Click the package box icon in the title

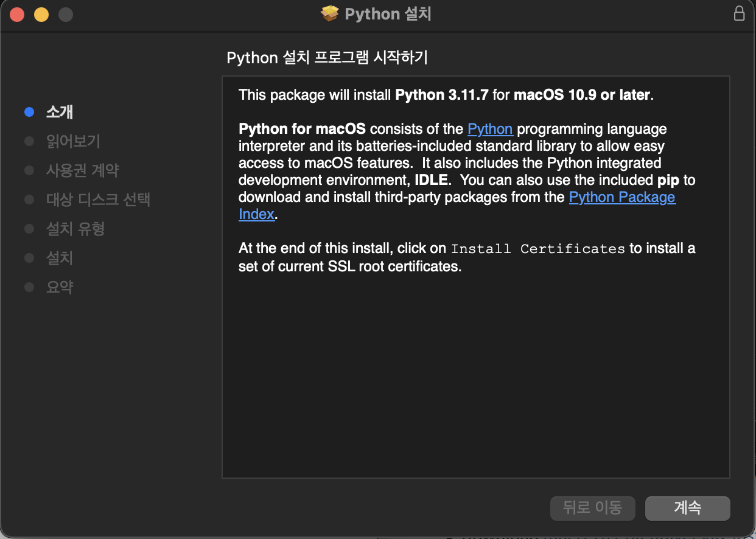click(x=330, y=13)
